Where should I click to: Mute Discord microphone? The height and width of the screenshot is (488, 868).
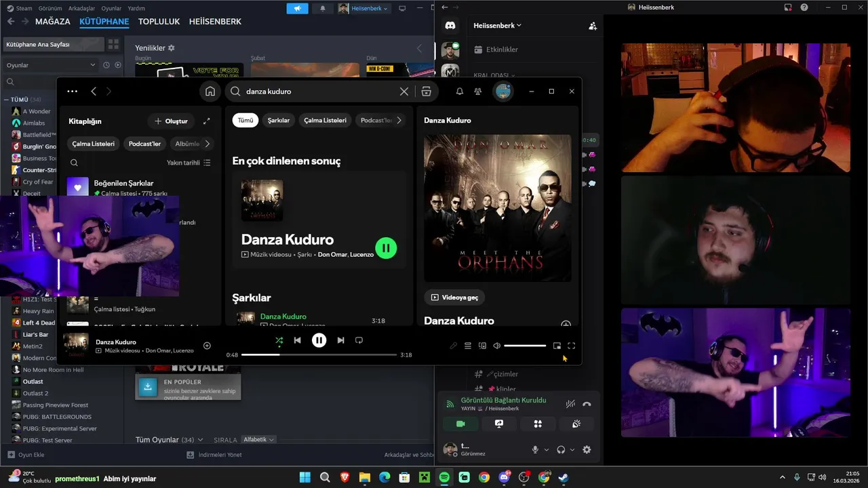pyautogui.click(x=535, y=449)
